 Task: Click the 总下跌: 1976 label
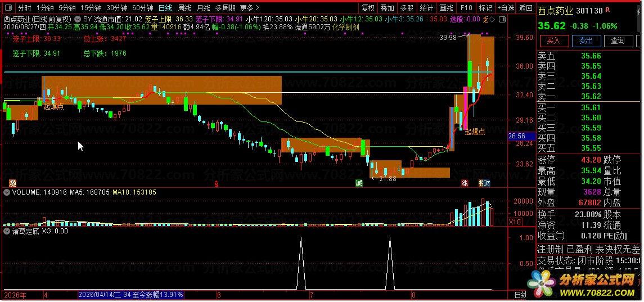point(105,53)
